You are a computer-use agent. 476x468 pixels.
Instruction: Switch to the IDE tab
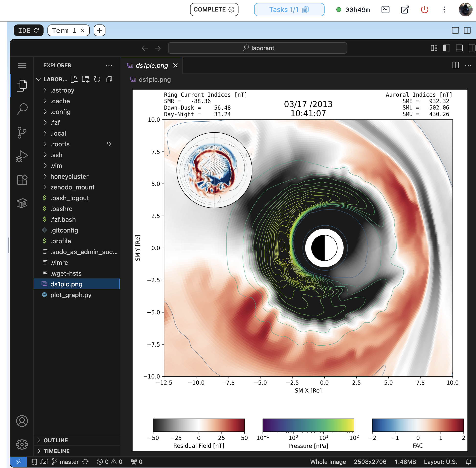(x=28, y=30)
